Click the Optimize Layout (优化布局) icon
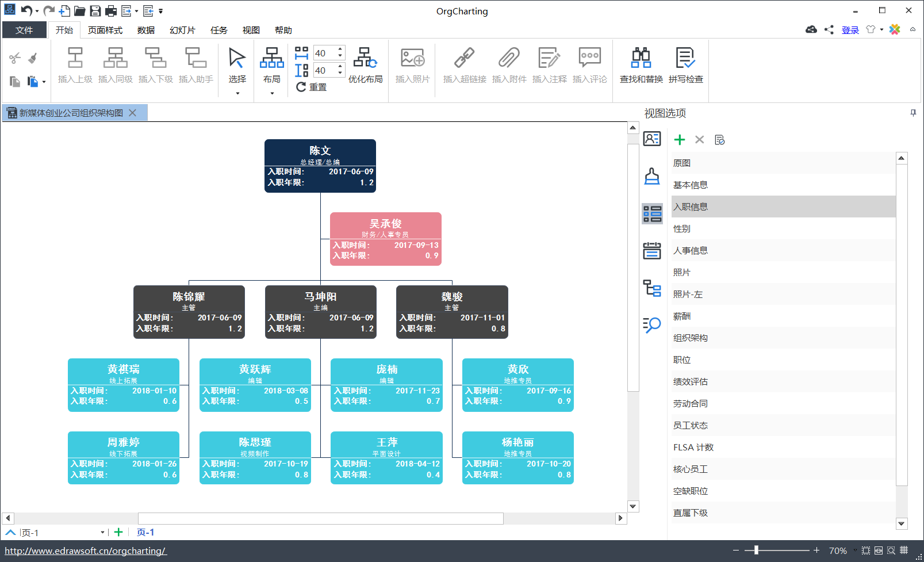Viewport: 924px width, 562px height. click(365, 65)
